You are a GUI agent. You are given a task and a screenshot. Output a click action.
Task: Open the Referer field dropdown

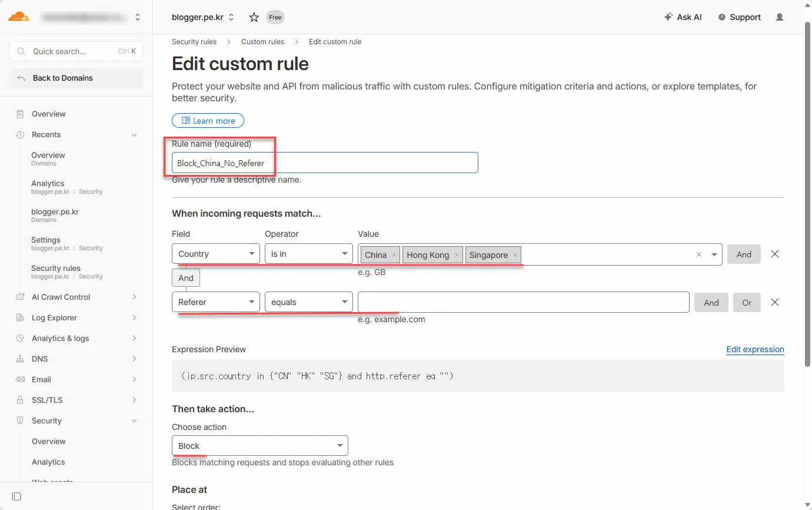tap(216, 302)
